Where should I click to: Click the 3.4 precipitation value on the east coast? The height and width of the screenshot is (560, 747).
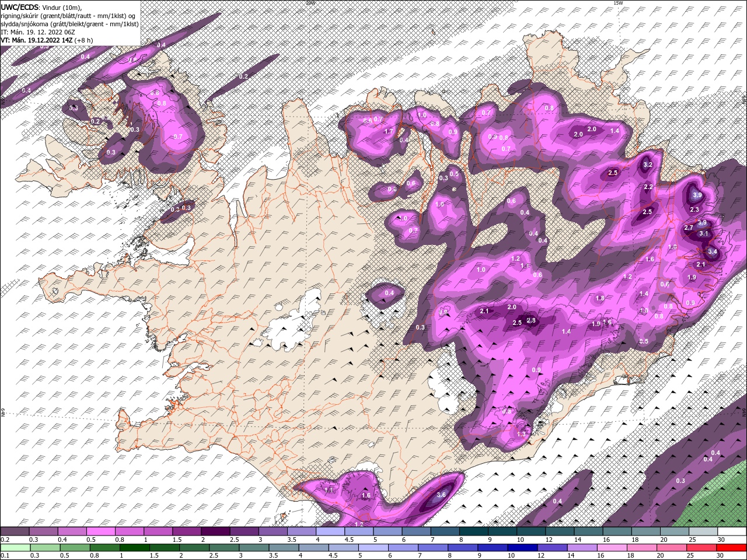coord(712,251)
